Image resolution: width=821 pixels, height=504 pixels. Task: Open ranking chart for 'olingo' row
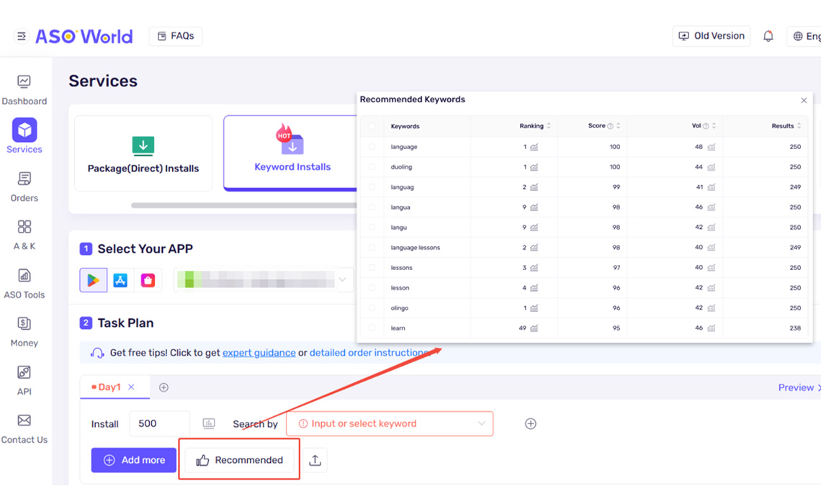(534, 308)
